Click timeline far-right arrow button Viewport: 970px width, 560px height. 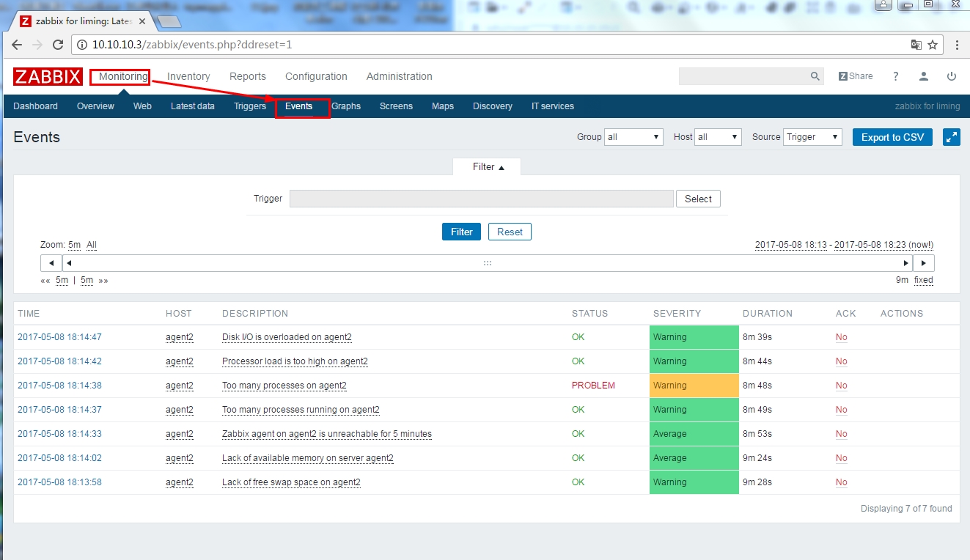[924, 263]
